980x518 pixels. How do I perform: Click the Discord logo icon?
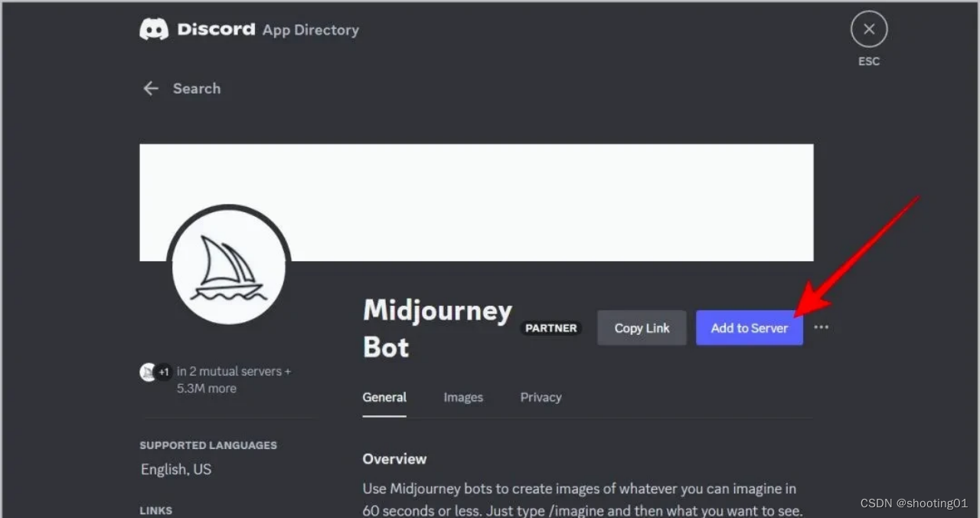(x=154, y=29)
